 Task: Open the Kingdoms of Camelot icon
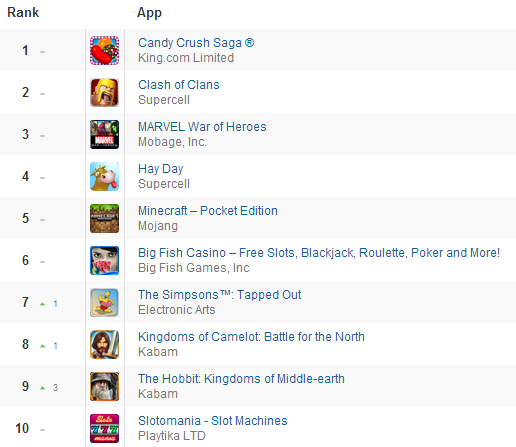tap(104, 344)
